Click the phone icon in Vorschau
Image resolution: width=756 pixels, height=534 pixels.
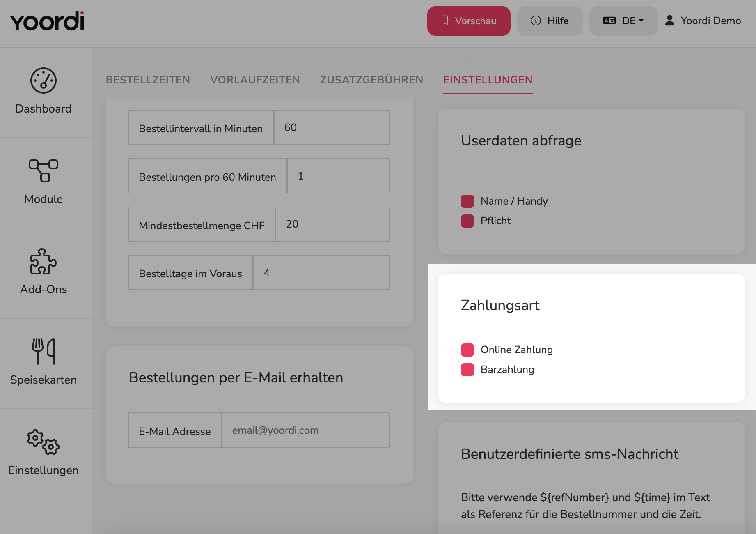(445, 21)
